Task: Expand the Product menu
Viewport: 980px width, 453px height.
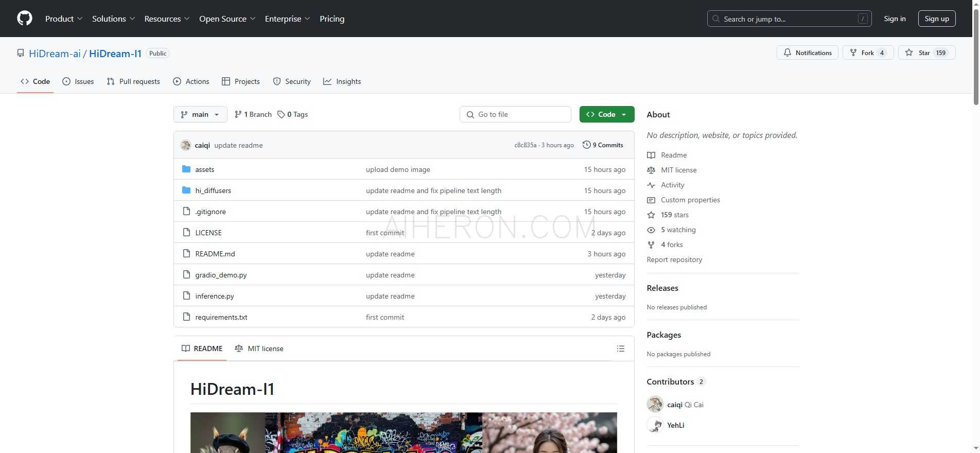Action: pyautogui.click(x=63, y=19)
